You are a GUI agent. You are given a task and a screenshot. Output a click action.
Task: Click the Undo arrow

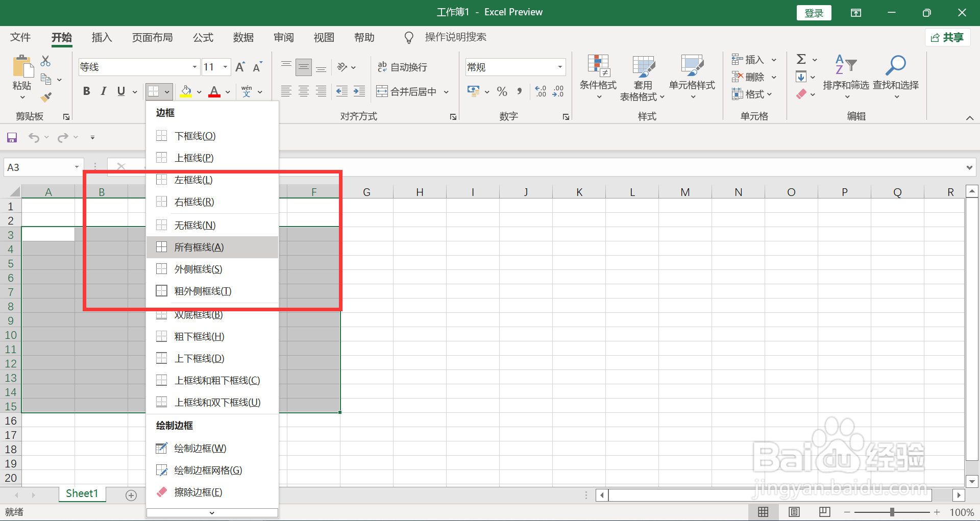click(x=34, y=137)
